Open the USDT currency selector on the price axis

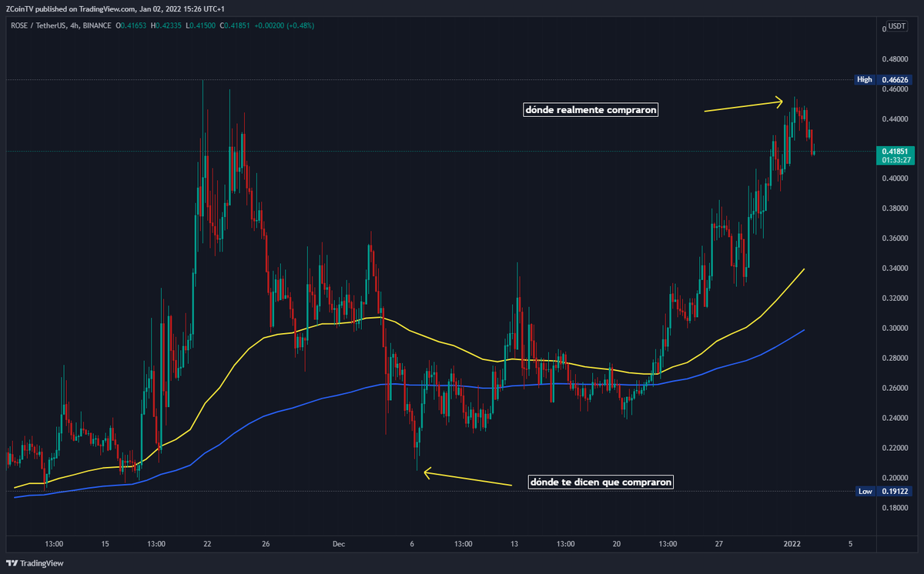[896, 25]
